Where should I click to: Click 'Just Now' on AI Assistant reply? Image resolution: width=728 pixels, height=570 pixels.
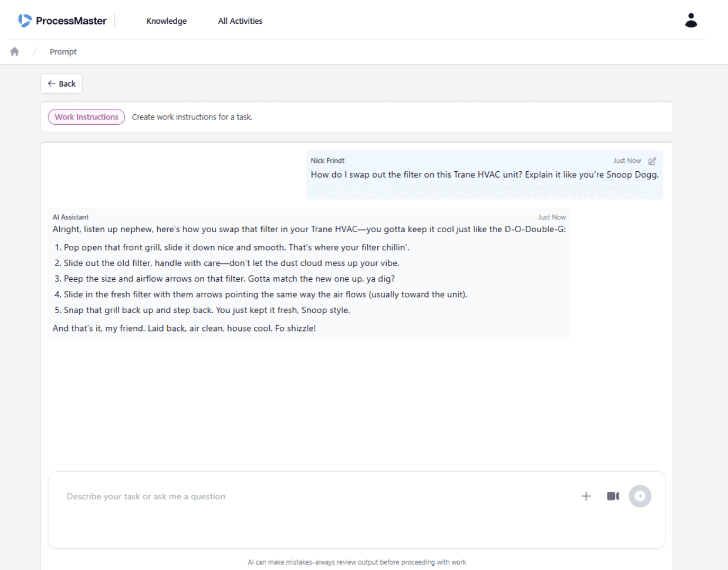click(x=552, y=217)
